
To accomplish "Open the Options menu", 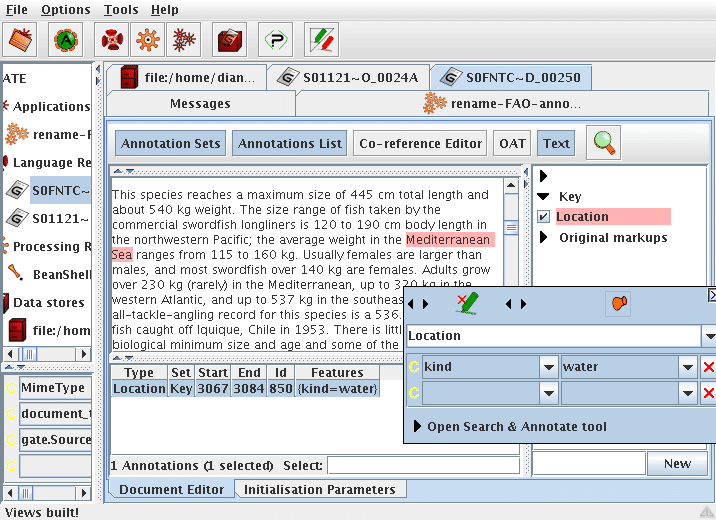I will point(65,10).
